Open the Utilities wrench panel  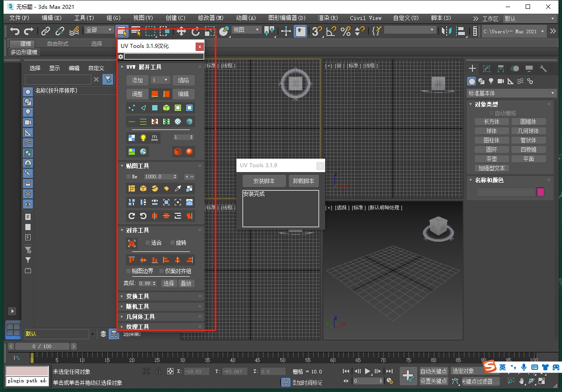click(x=543, y=69)
